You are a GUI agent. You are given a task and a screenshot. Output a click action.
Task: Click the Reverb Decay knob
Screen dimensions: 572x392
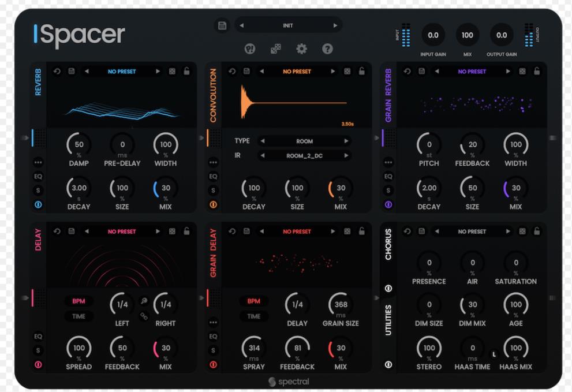tap(79, 188)
